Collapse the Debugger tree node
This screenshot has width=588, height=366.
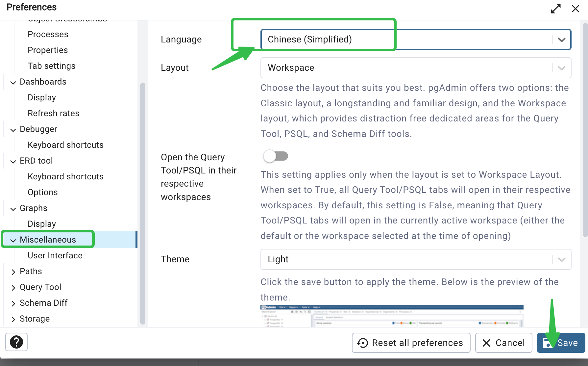coord(13,130)
